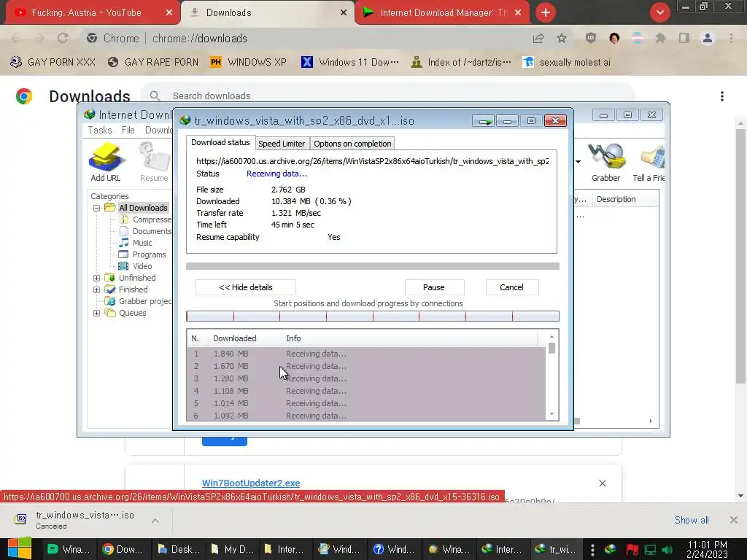Open the File menu in IDM
This screenshot has height=560, width=747.
[128, 130]
